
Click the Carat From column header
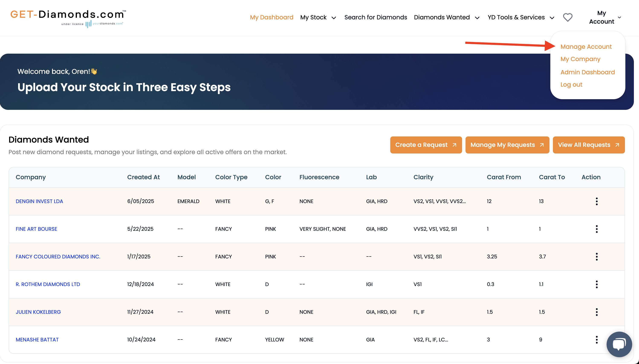pos(504,177)
